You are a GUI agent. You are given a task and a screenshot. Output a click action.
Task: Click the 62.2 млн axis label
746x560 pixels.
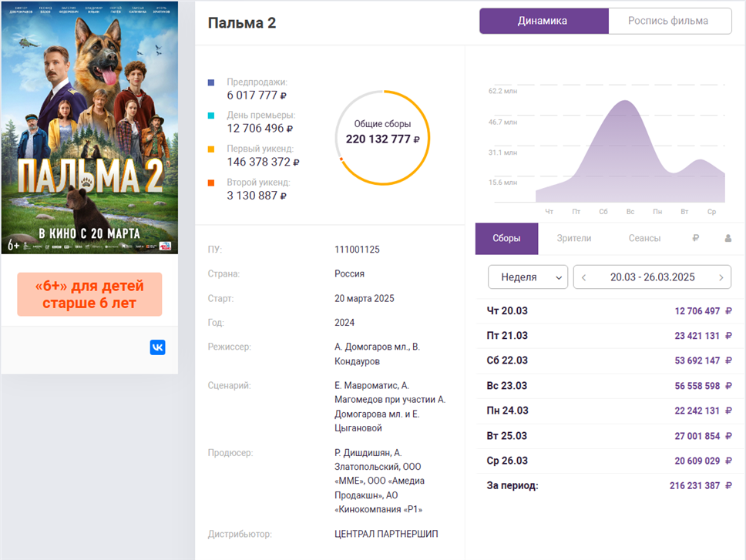(x=502, y=91)
